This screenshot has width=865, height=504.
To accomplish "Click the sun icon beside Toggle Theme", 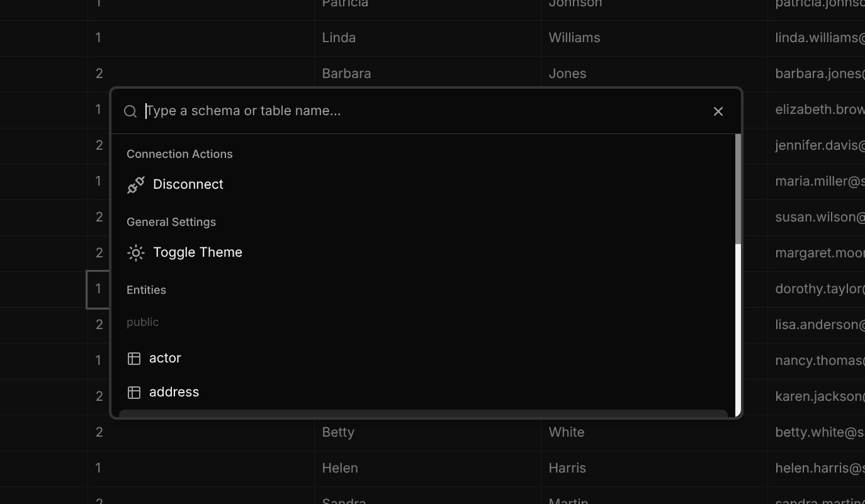I will tap(136, 252).
